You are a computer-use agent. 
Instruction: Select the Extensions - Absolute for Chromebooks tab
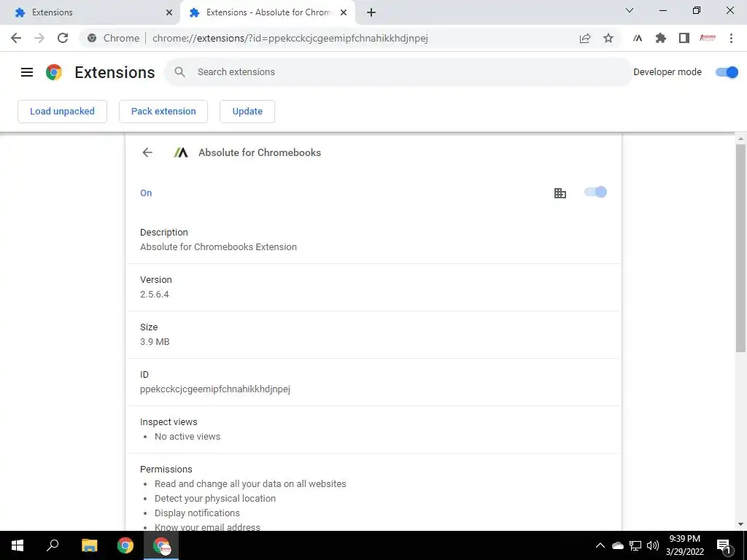[267, 12]
